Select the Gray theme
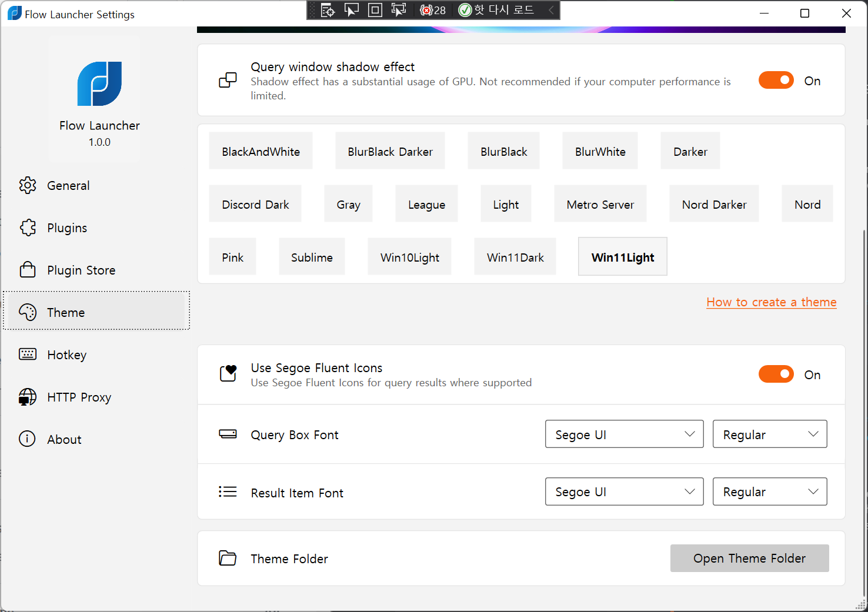This screenshot has width=868, height=612. [x=348, y=204]
